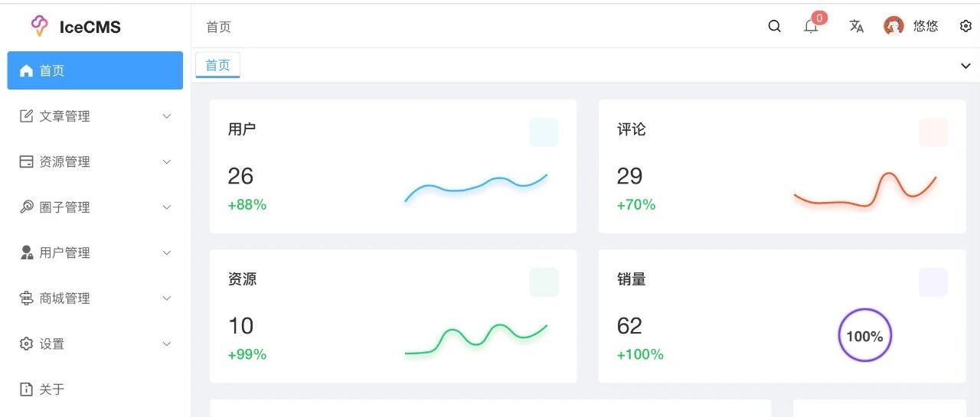
Task: Open the settings gear in top bar
Action: pos(965,26)
